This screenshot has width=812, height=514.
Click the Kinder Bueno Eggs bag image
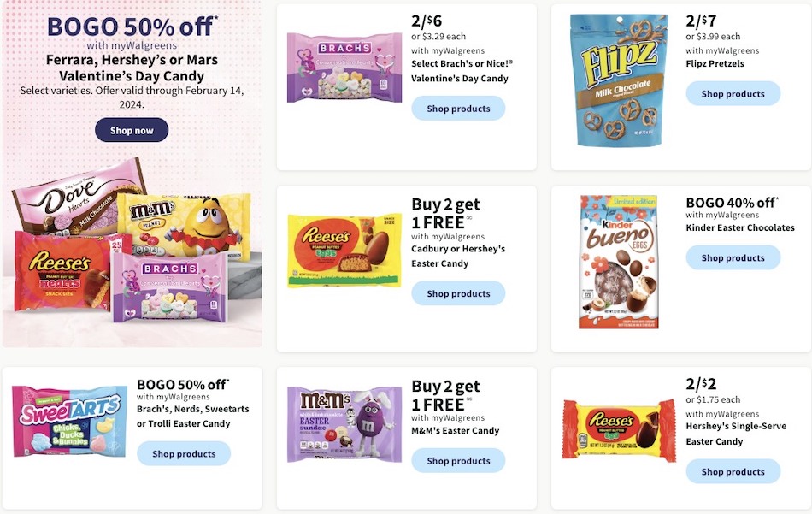pyautogui.click(x=616, y=261)
